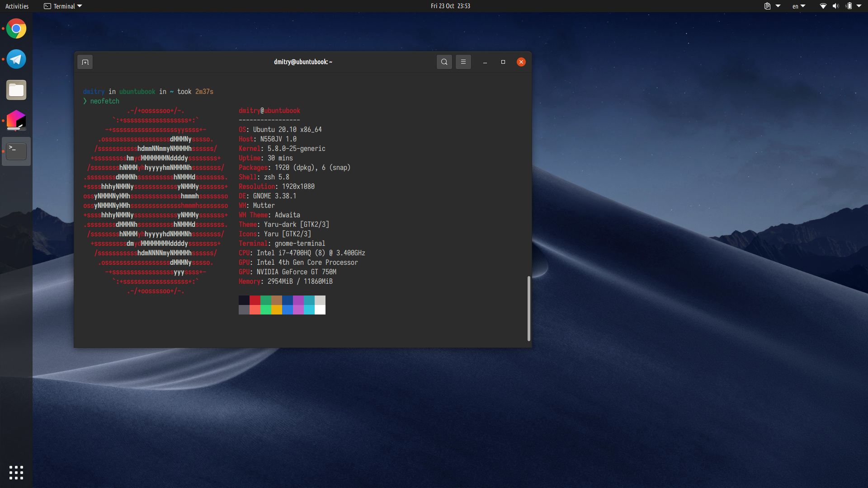Click the terminal vertical scrollbar
868x488 pixels.
[x=529, y=308]
